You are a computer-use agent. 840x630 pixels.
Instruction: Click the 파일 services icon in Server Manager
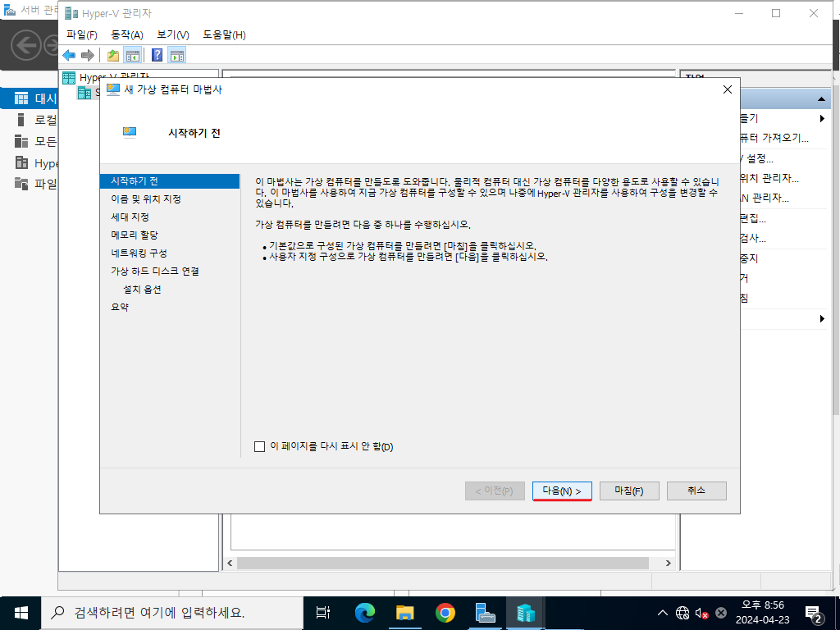pyautogui.click(x=21, y=184)
